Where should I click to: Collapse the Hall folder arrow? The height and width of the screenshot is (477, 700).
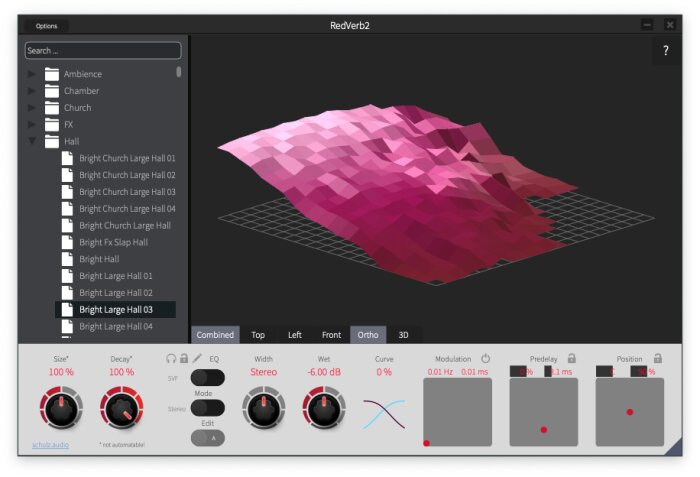32,141
